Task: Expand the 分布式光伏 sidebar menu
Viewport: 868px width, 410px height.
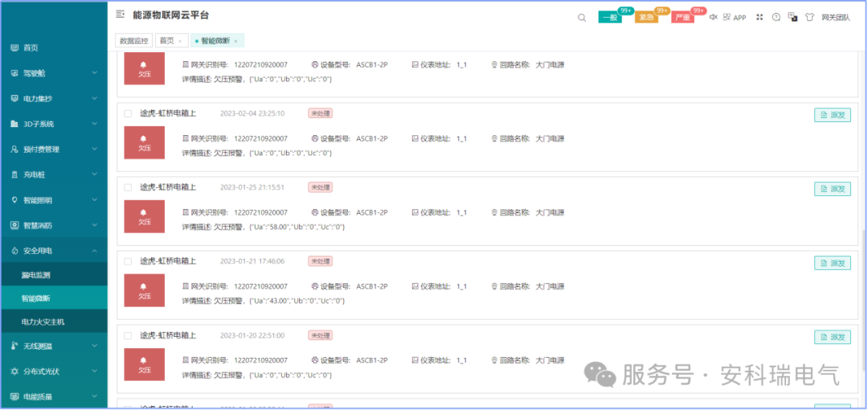Action: (95, 371)
